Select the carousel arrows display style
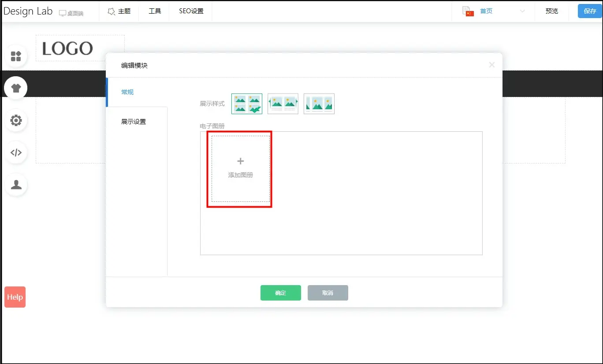The width and height of the screenshot is (603, 364). 283,104
